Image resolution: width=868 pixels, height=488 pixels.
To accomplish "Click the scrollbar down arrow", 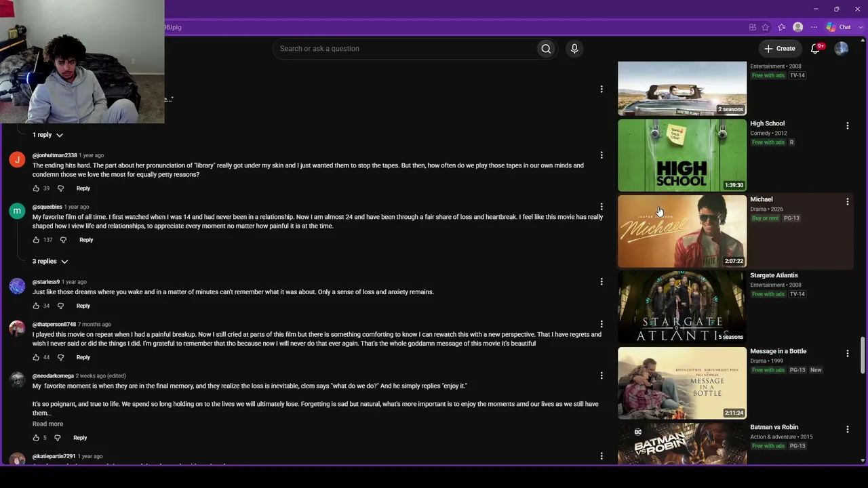I will (863, 460).
